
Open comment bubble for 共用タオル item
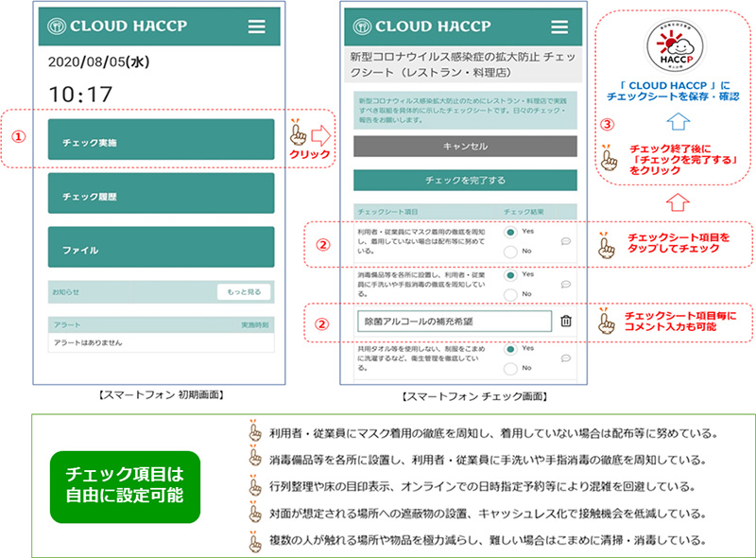pyautogui.click(x=566, y=358)
